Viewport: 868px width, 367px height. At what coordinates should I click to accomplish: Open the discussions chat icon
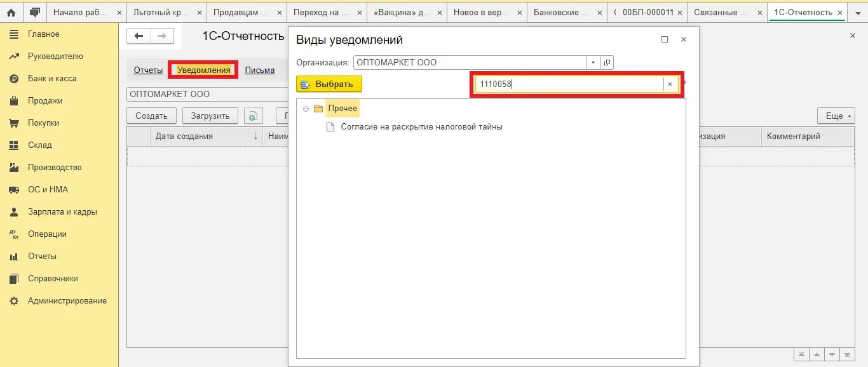(34, 12)
